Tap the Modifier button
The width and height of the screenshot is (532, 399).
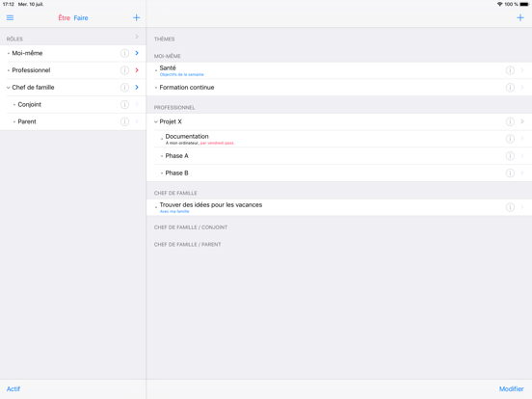[x=512, y=388]
